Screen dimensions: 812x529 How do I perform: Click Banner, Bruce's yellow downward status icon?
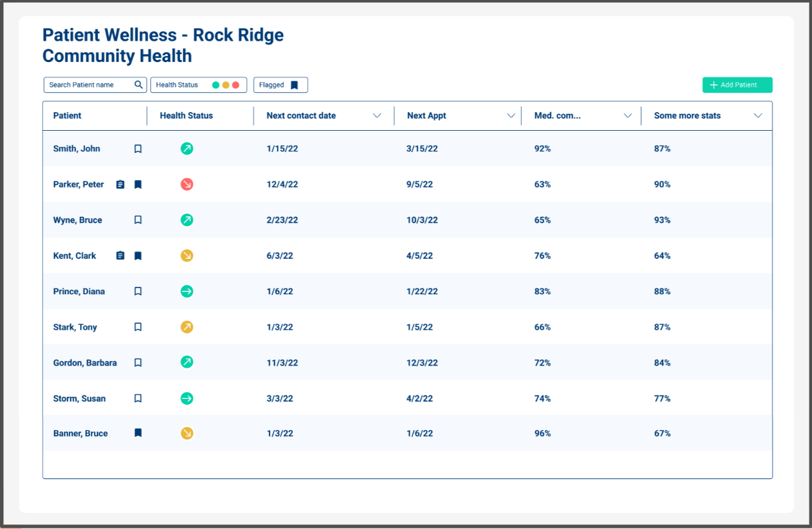pos(187,434)
